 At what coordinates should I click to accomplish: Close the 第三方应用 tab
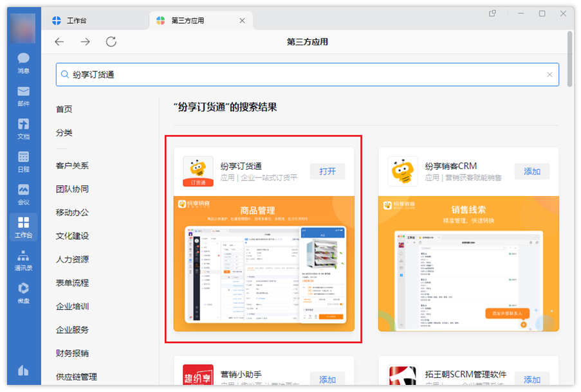click(243, 21)
